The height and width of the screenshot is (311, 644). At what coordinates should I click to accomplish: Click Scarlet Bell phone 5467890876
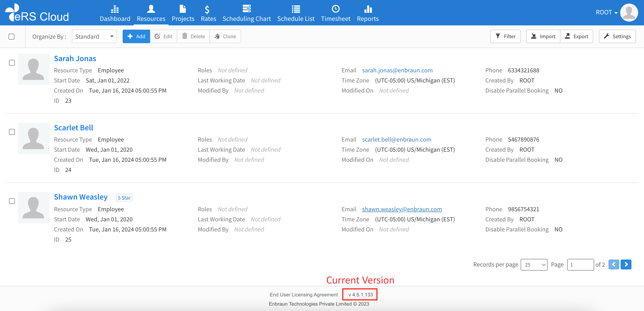(x=524, y=140)
